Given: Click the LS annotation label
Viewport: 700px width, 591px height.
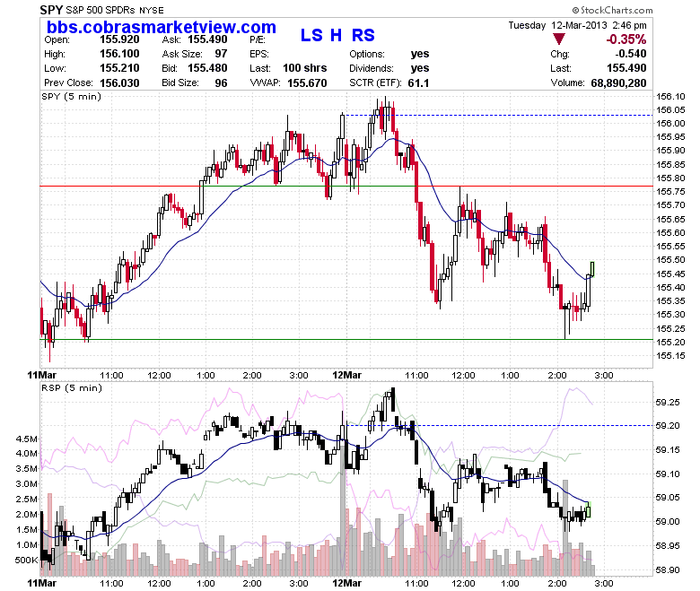Looking at the screenshot, I should pos(311,35).
